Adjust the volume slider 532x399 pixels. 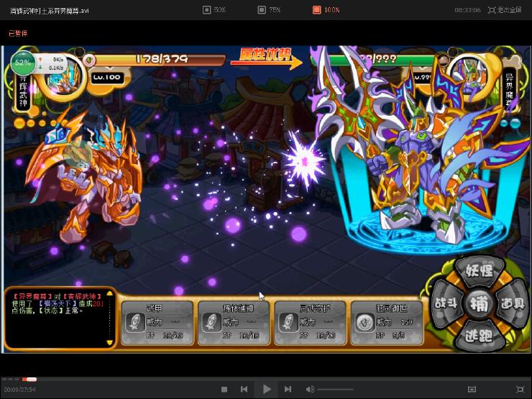click(335, 390)
